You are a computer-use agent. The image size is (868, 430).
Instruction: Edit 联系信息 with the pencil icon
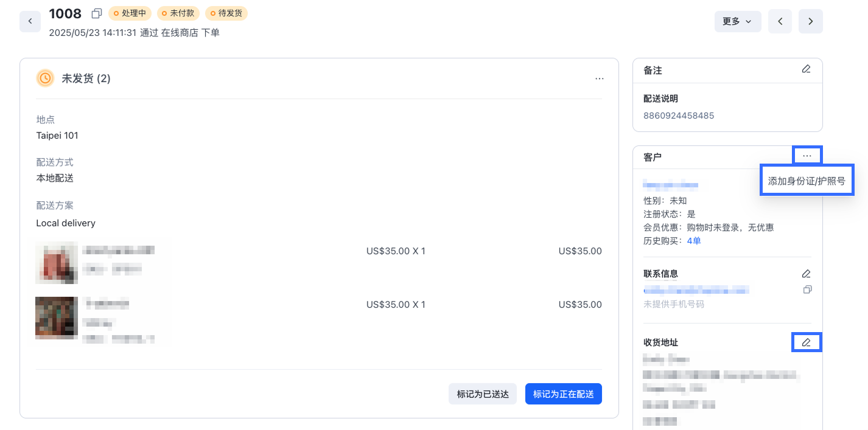click(x=806, y=274)
